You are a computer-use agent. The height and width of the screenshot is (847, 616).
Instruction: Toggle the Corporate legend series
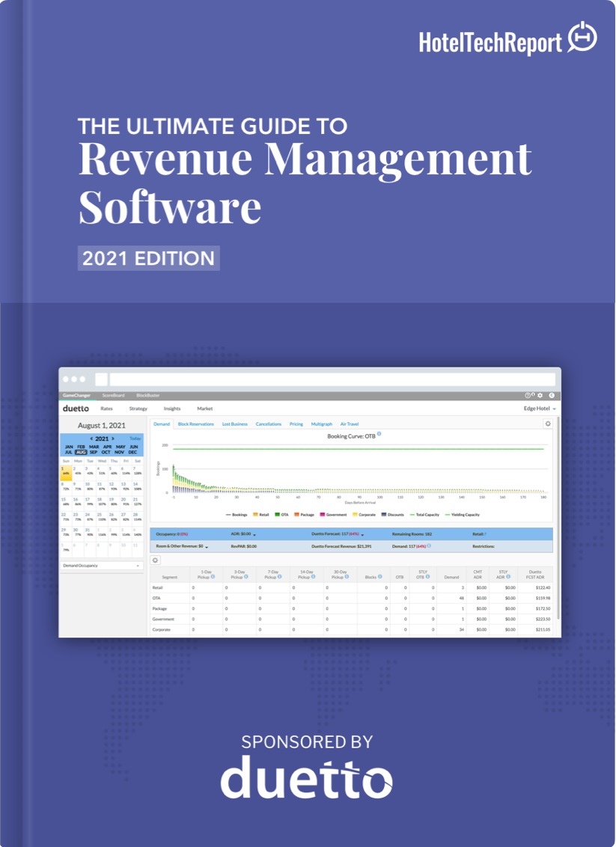click(365, 515)
